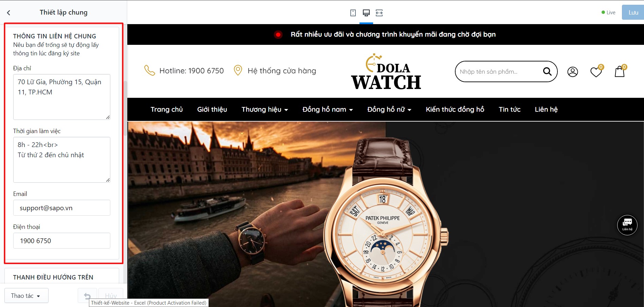Image resolution: width=644 pixels, height=307 pixels.
Task: Click the Thiết-kế-Website Excel taskbar tooltip
Action: click(x=149, y=303)
